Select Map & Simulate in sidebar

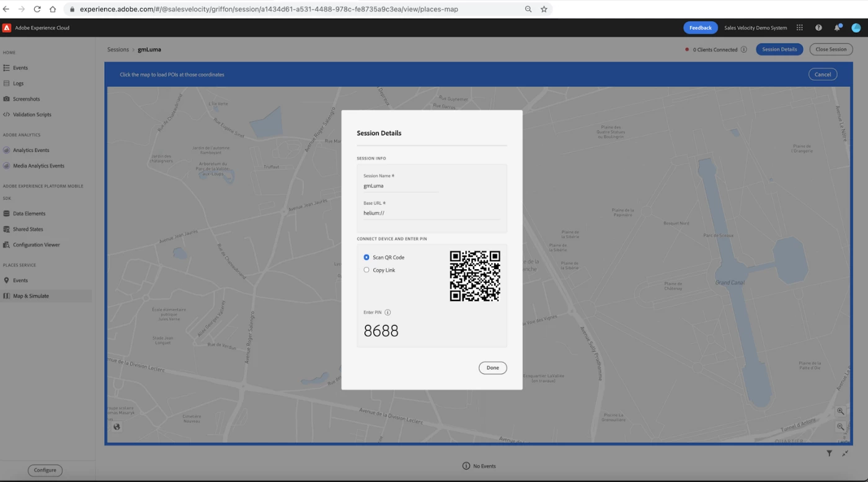coord(46,296)
